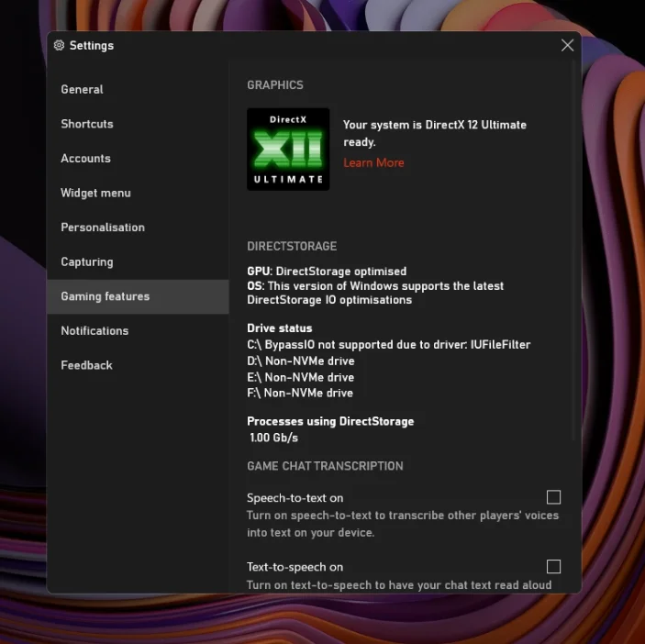The image size is (645, 644).
Task: Click the Processes using DirectStorage heading
Action: click(330, 421)
